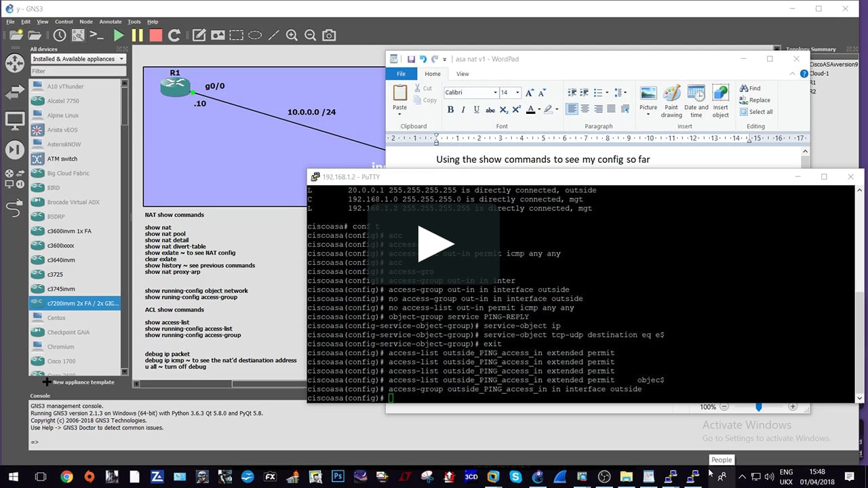This screenshot has height=488, width=868.
Task: Zoom in on the GNS3 topology
Action: pos(292,35)
